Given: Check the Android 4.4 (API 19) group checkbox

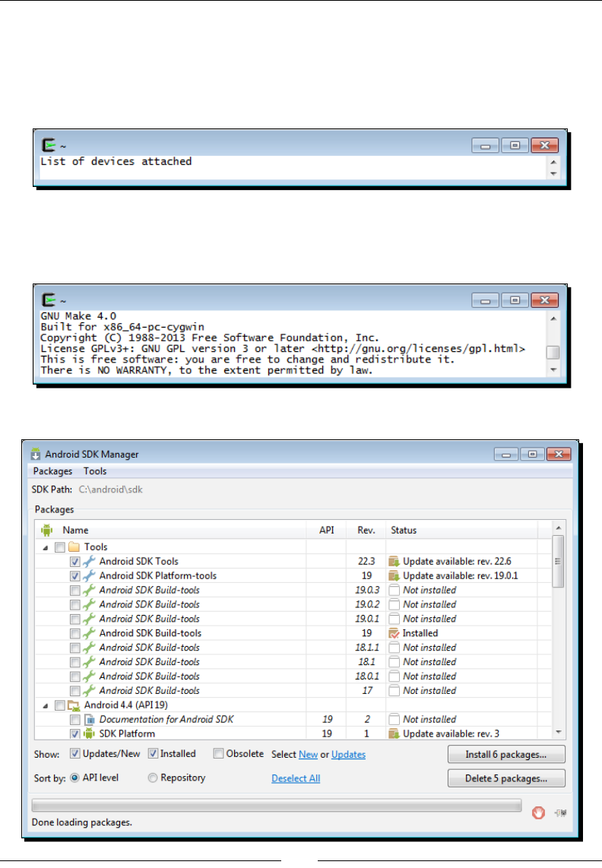Looking at the screenshot, I should [60, 705].
